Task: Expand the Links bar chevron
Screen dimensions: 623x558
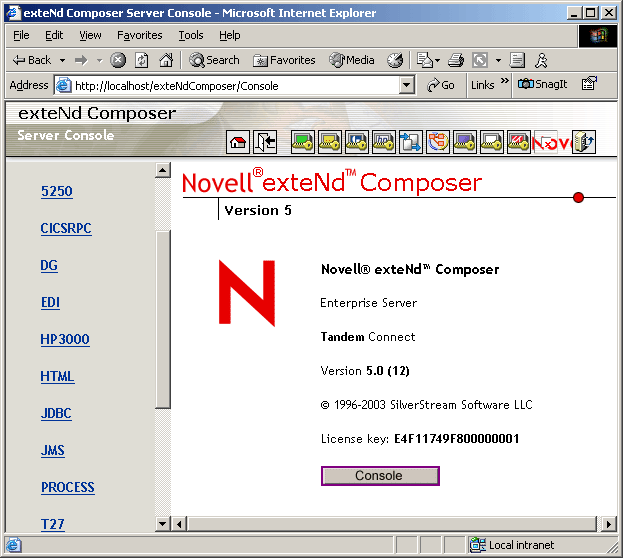Action: 505,81
